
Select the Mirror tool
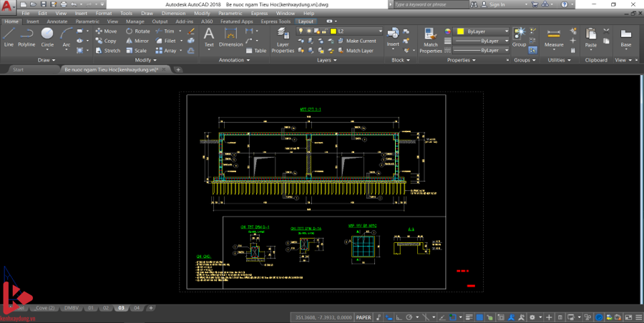(x=137, y=41)
